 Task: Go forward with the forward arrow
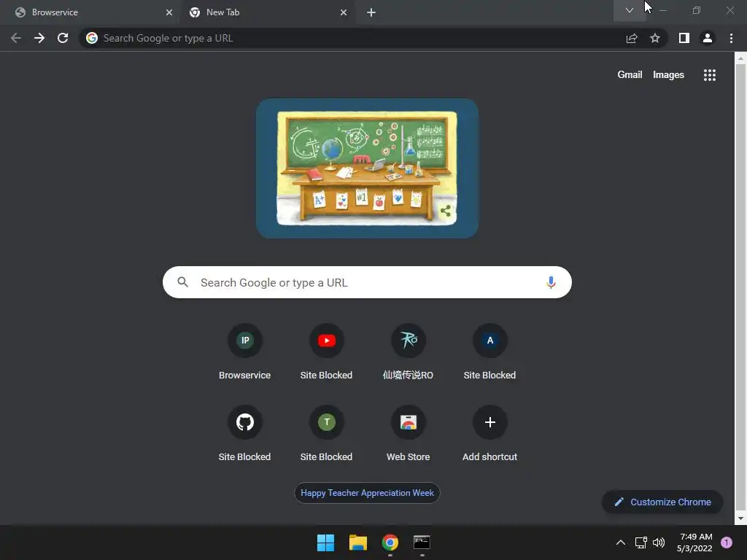pos(39,38)
